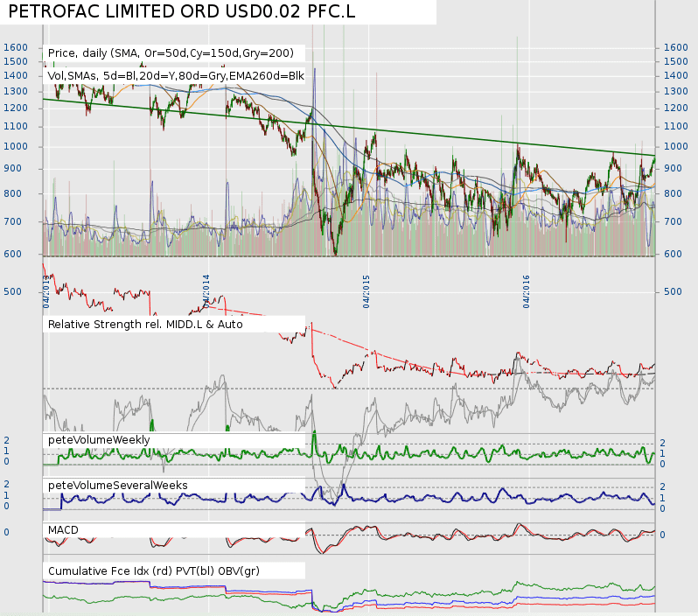This screenshot has height=616, width=698.
Task: Click the 'Cumulative Fce Idx (rd) PVT(bl) OBV(gr)' label
Action: 154,571
